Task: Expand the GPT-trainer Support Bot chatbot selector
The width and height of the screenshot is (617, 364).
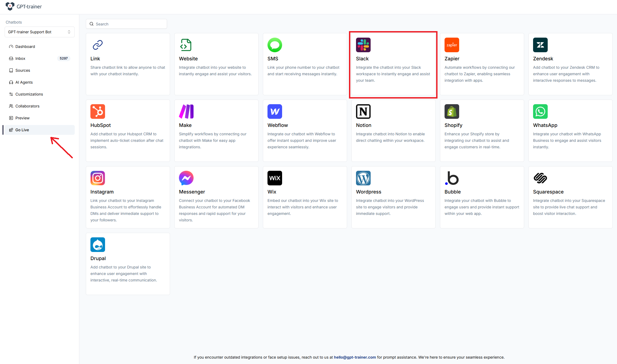Action: pos(40,32)
